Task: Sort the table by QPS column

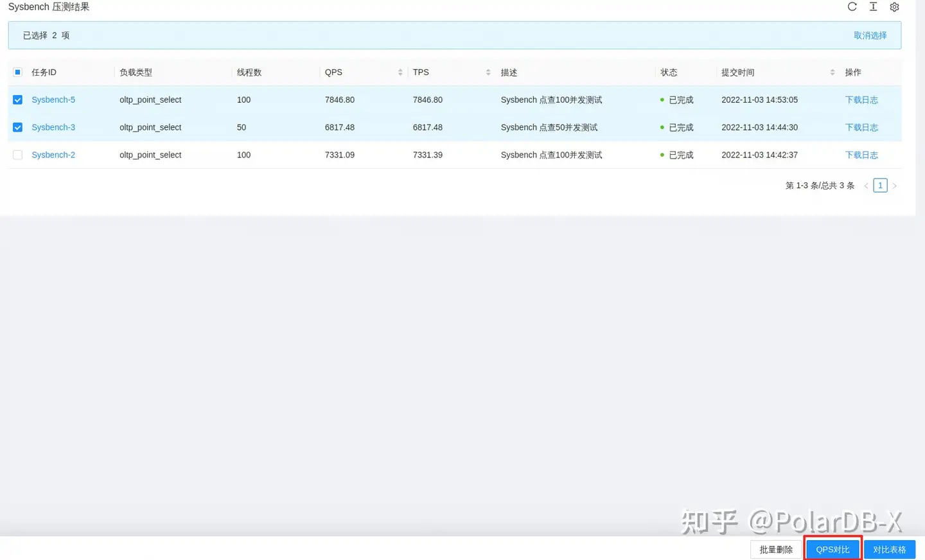Action: pos(400,72)
